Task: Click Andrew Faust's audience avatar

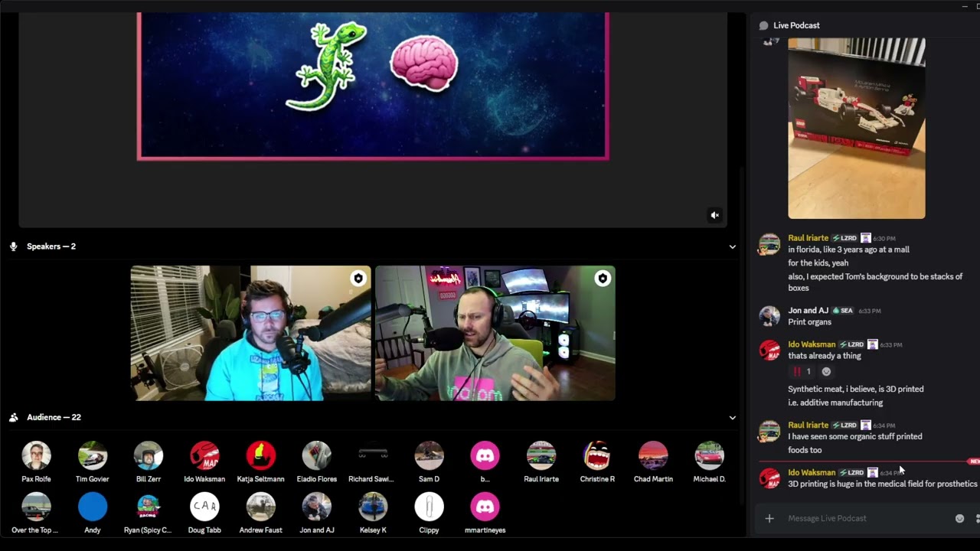Action: pyautogui.click(x=260, y=507)
